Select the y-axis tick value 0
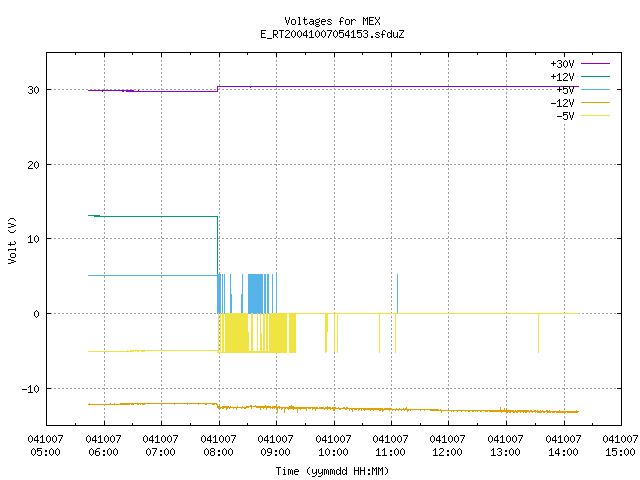The height and width of the screenshot is (480, 640). coord(37,314)
